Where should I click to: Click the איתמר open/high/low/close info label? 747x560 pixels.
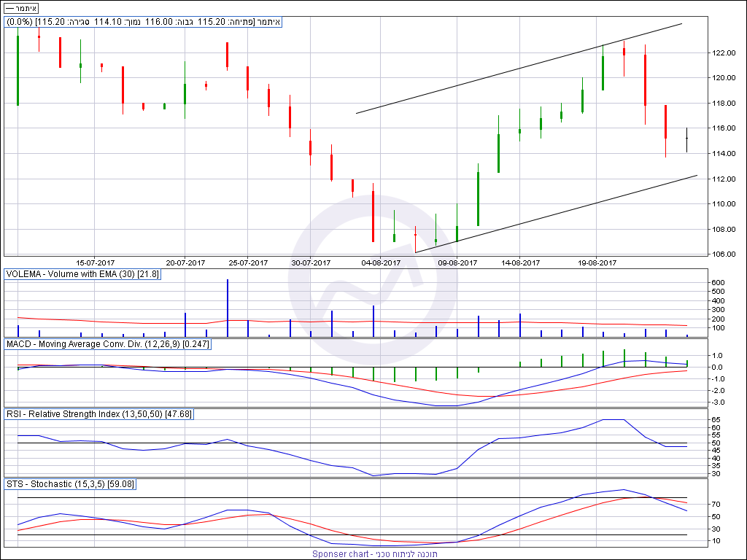(143, 22)
